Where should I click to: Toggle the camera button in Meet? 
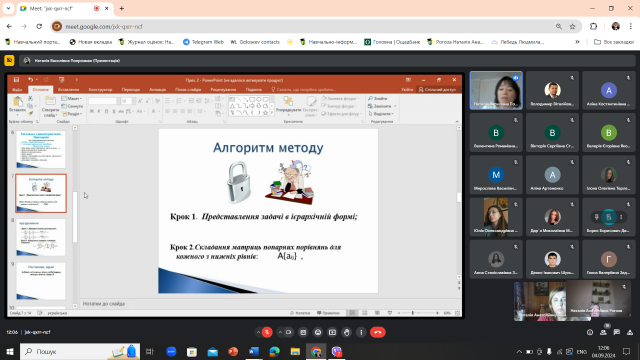[x=289, y=332]
